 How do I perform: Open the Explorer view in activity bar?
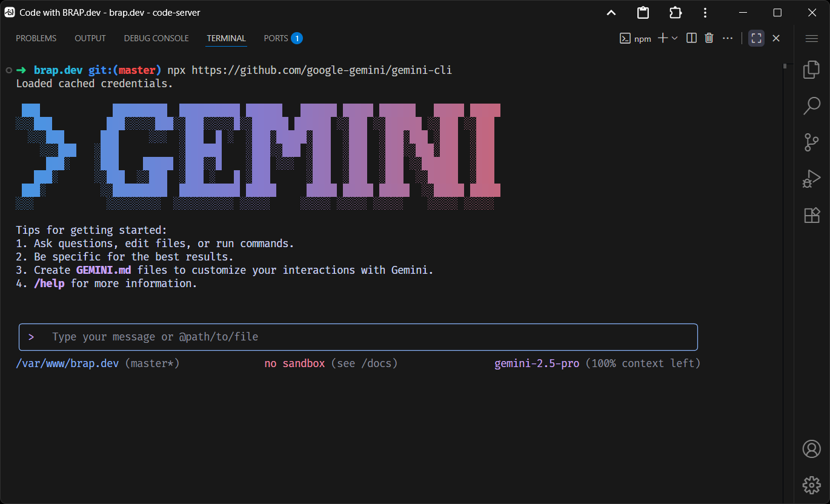point(811,70)
